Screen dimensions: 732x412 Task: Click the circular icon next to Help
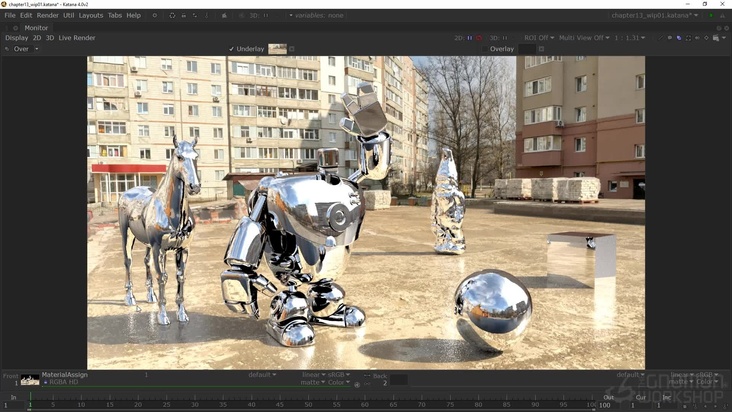click(155, 15)
